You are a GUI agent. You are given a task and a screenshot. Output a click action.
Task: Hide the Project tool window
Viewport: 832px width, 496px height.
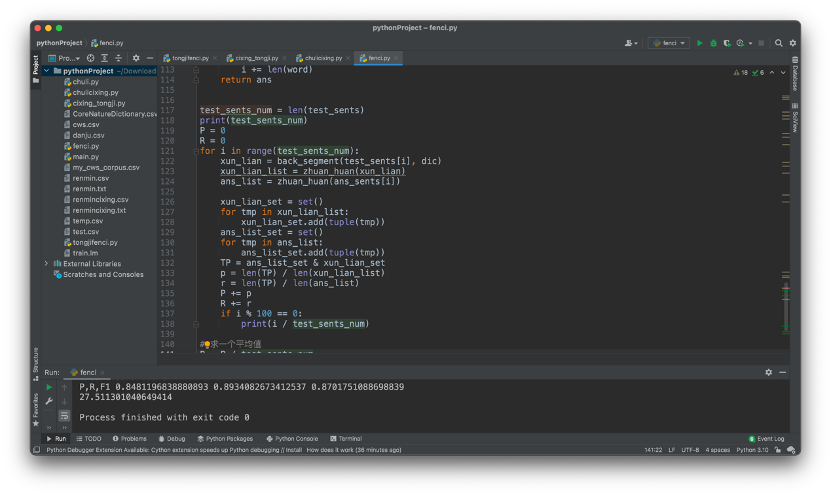(x=150, y=58)
